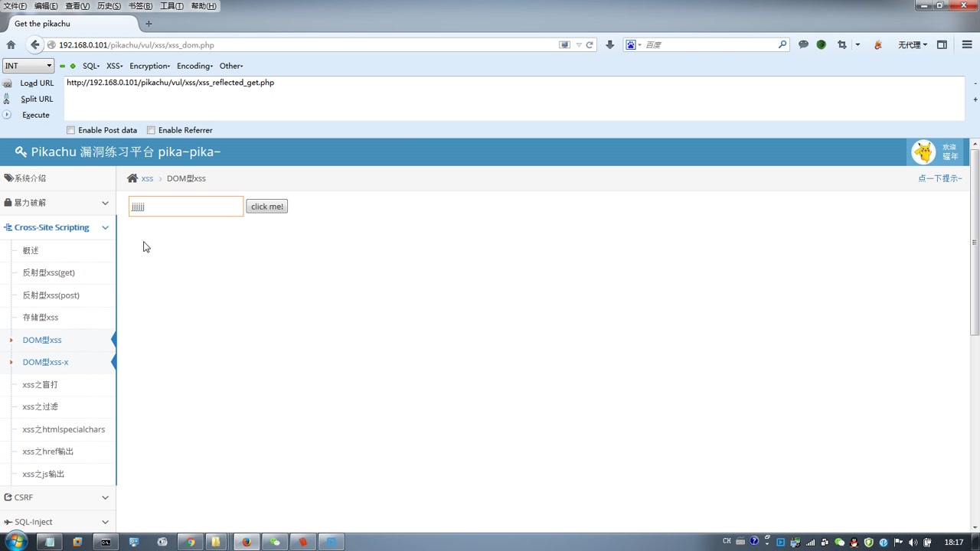Expand the SQL-Inject sidebar section
Viewport: 980px width, 551px height.
(x=58, y=522)
